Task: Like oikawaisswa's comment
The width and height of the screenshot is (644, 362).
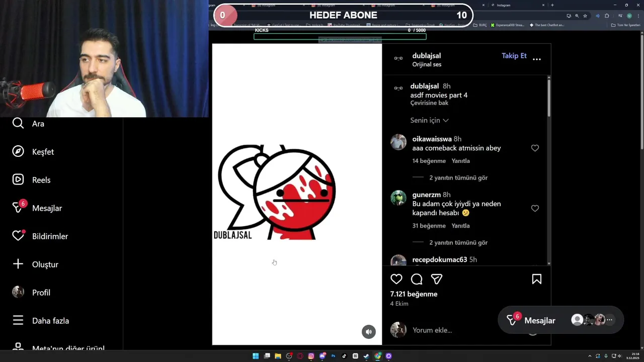Action: point(535,148)
